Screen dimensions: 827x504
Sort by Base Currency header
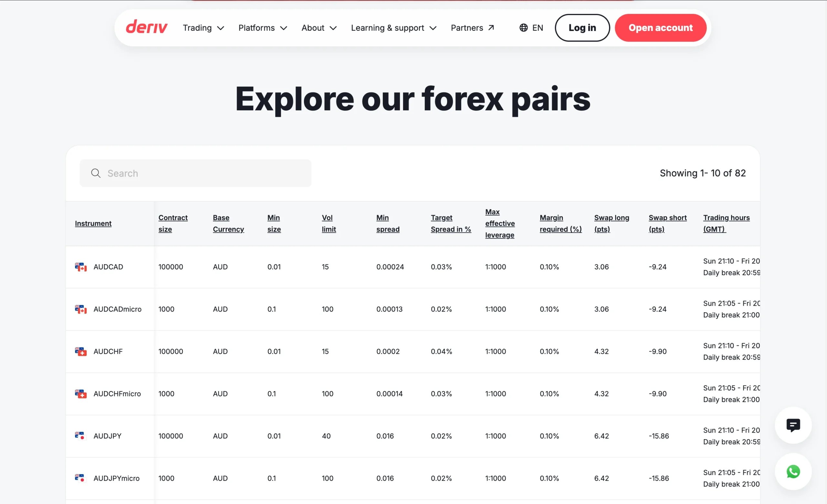[x=228, y=223]
